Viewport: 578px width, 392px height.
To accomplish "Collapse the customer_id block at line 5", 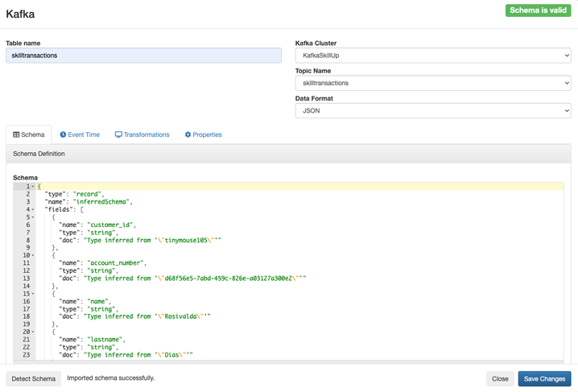I will pos(33,217).
